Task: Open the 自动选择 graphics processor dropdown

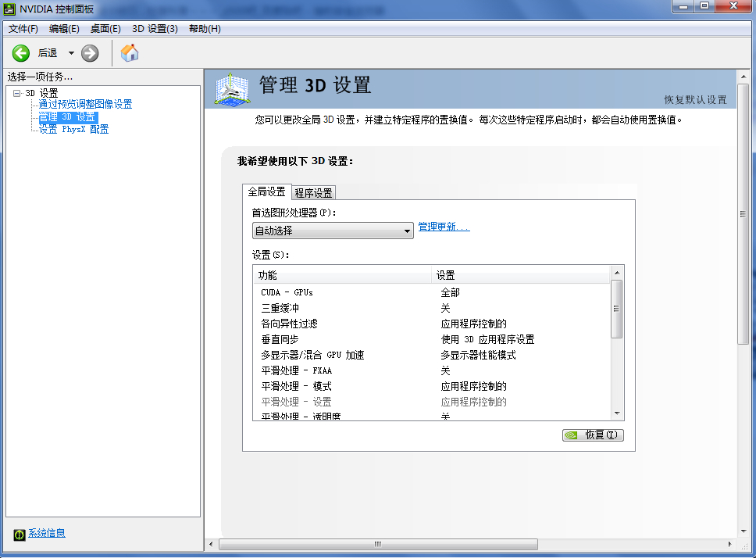Action: point(333,231)
